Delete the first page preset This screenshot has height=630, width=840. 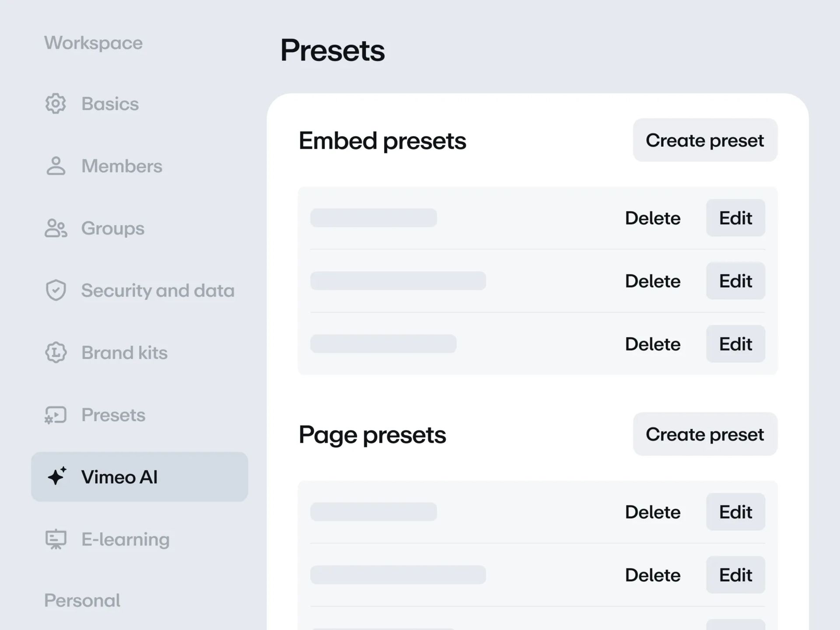(x=652, y=512)
